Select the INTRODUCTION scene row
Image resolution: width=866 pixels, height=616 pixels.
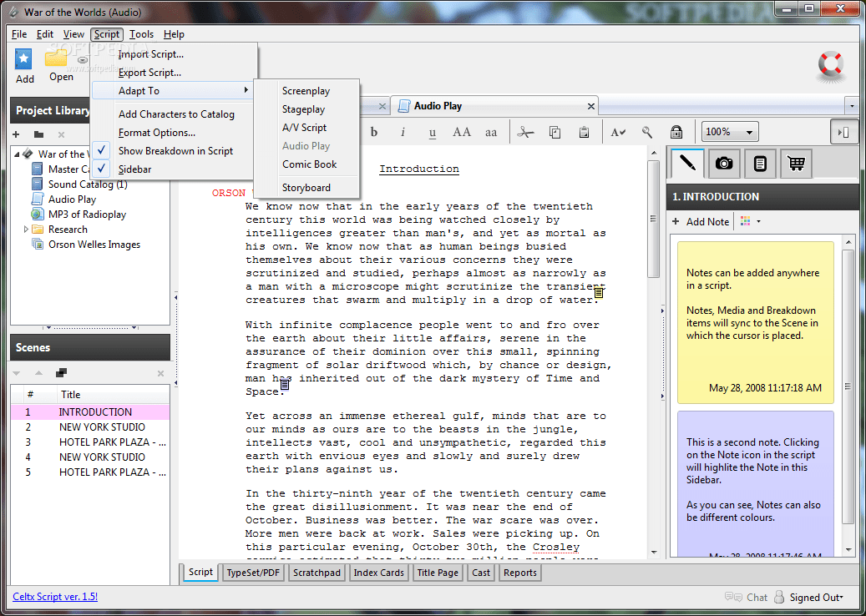(90, 412)
